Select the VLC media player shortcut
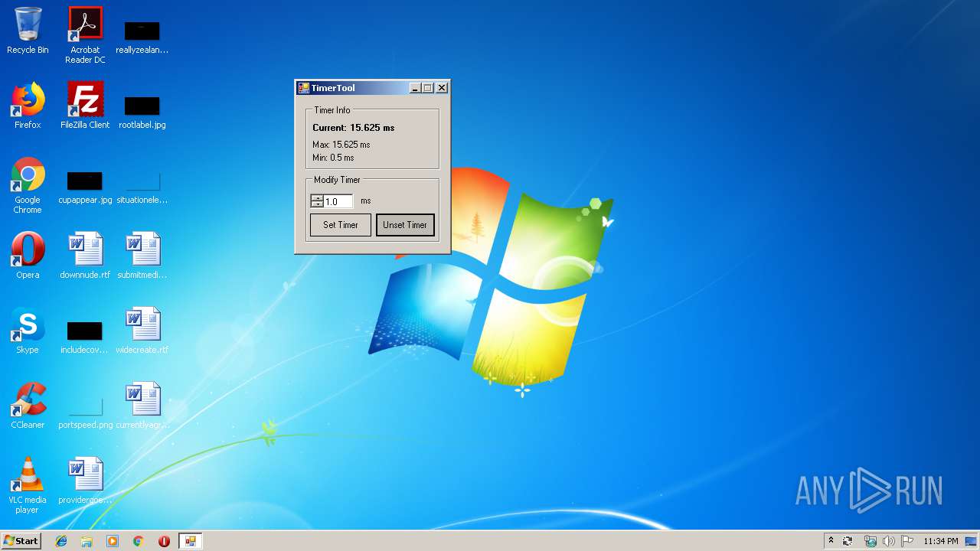The width and height of the screenshot is (980, 551). pyautogui.click(x=28, y=485)
